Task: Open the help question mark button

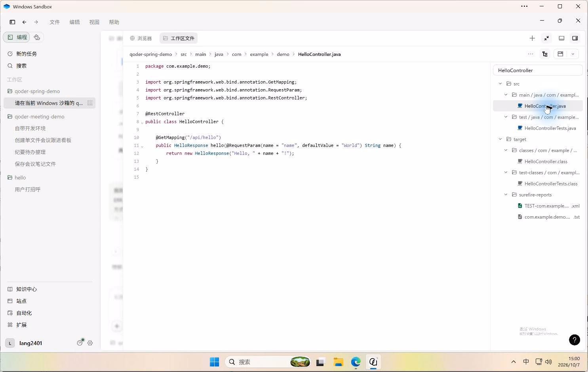Action: click(x=574, y=340)
